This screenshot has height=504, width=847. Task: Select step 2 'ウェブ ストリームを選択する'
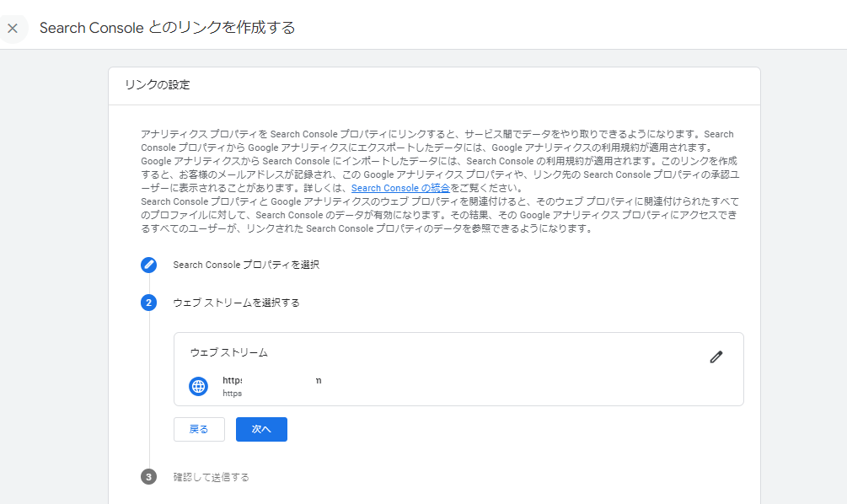point(236,303)
